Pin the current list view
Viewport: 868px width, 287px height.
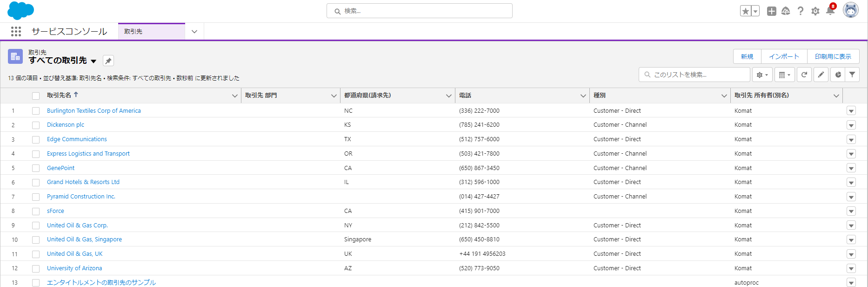tap(108, 61)
